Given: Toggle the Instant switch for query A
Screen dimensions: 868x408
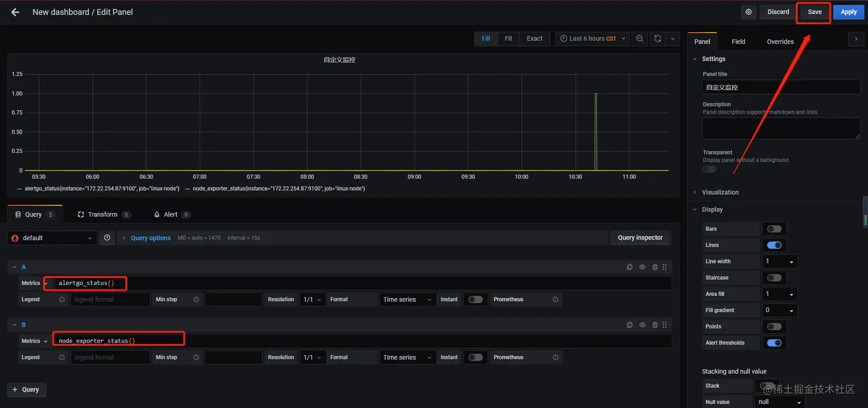Looking at the screenshot, I should 475,299.
